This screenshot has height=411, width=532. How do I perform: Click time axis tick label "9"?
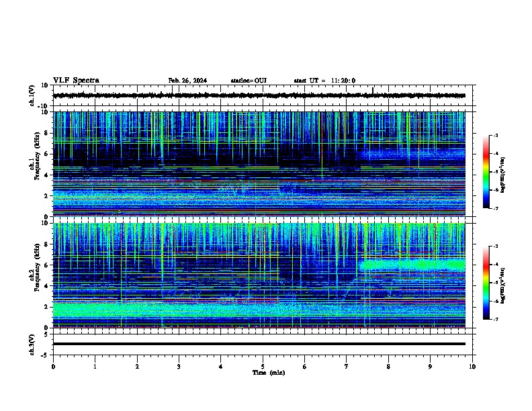430,367
